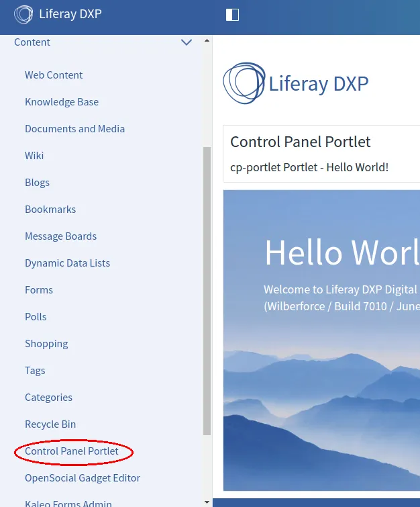Open Web Content in sidebar
The width and height of the screenshot is (420, 507).
tap(54, 75)
